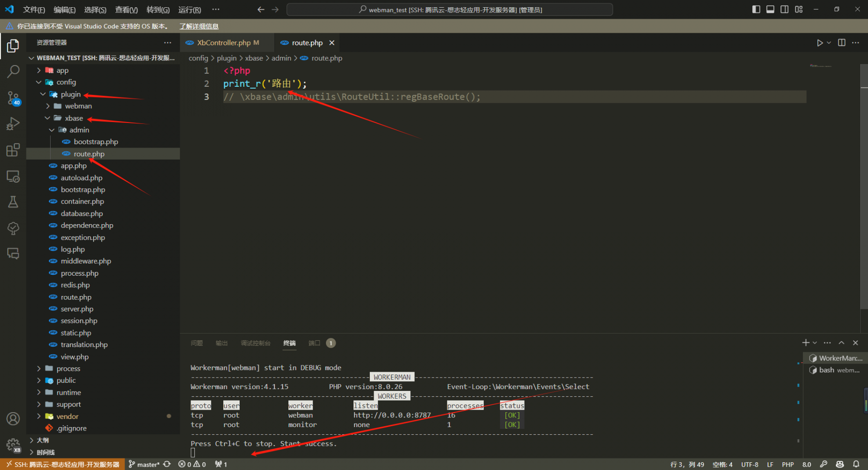Open database.php in the config folder
Screen dimensions: 868x470
pyautogui.click(x=81, y=214)
